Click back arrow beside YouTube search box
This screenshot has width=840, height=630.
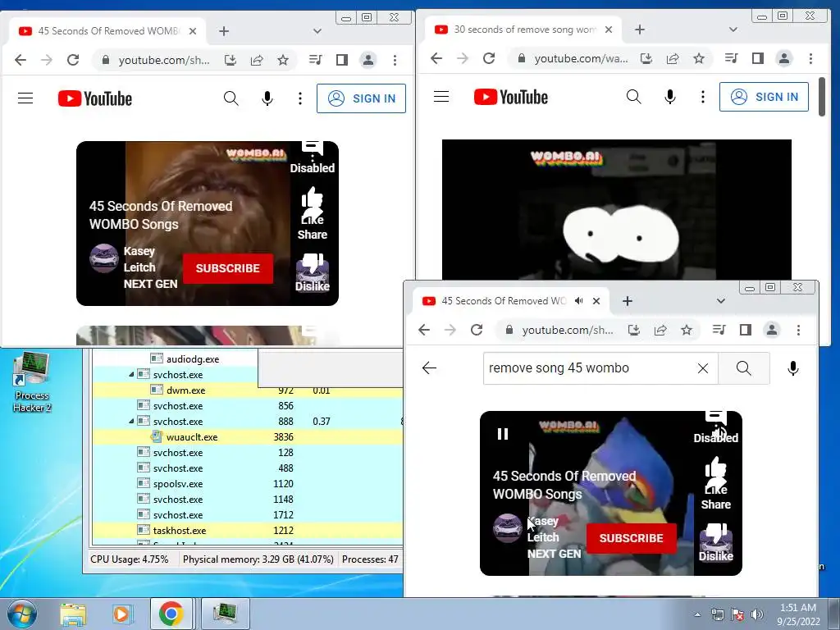point(429,368)
